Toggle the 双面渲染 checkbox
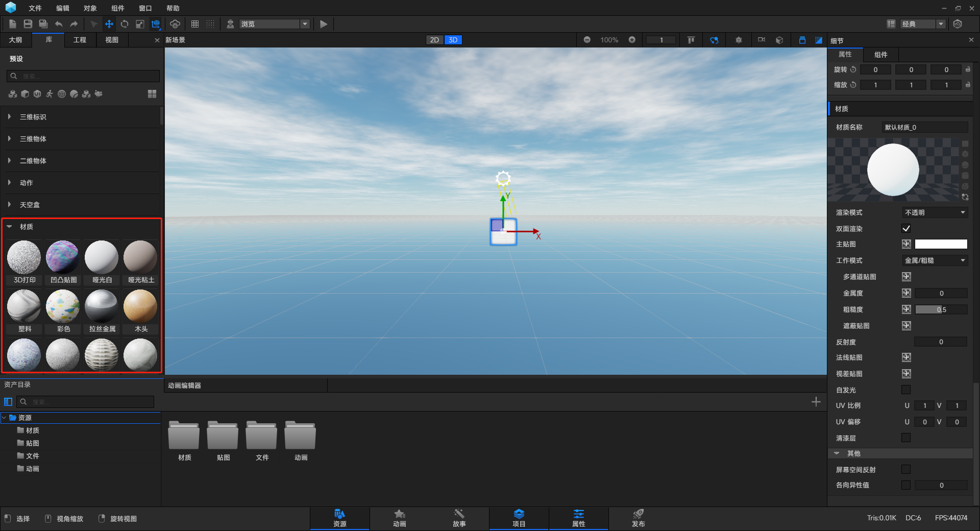This screenshot has height=531, width=980. (906, 228)
